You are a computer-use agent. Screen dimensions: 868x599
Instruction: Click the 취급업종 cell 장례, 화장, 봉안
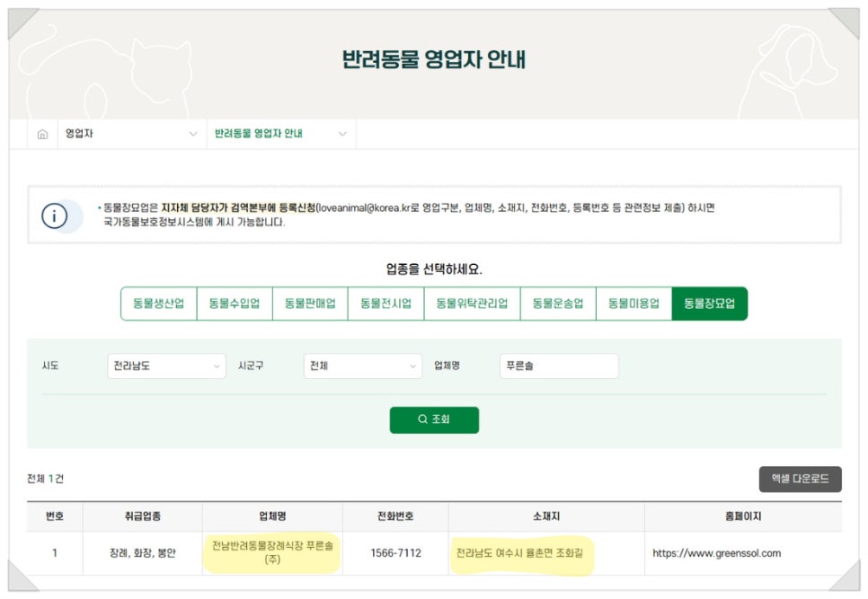click(143, 553)
